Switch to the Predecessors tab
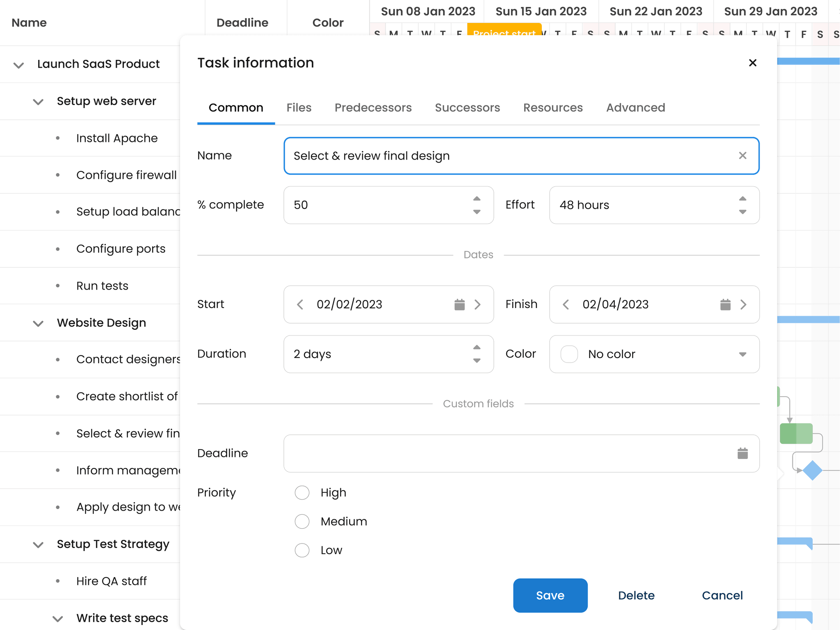Image resolution: width=840 pixels, height=630 pixels. point(373,107)
